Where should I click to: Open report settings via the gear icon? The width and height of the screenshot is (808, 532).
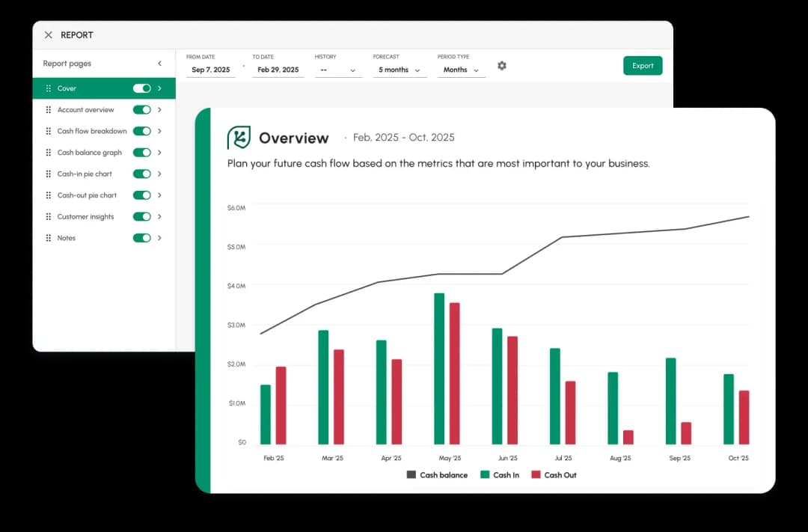pos(501,66)
